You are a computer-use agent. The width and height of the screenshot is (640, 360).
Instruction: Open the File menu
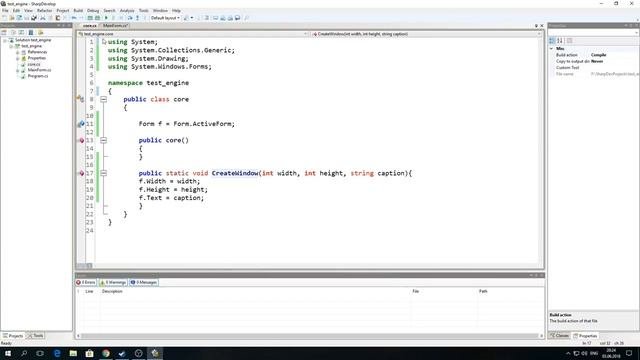coord(5,11)
